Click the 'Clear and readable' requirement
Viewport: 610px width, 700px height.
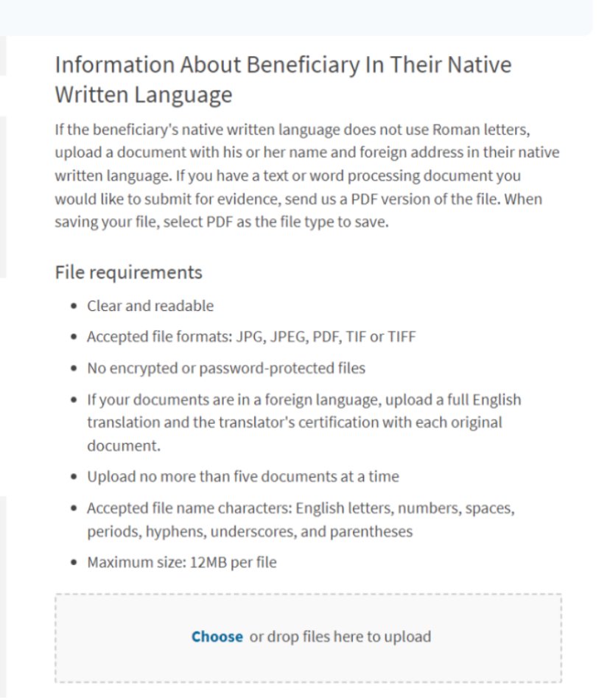click(150, 306)
